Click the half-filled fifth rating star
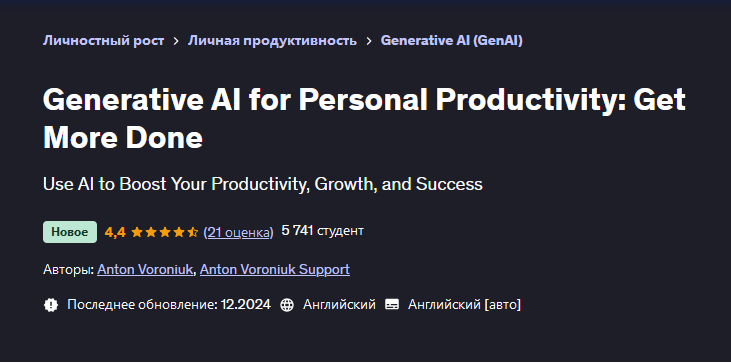Screen dimensions: 731x363 [x=193, y=232]
